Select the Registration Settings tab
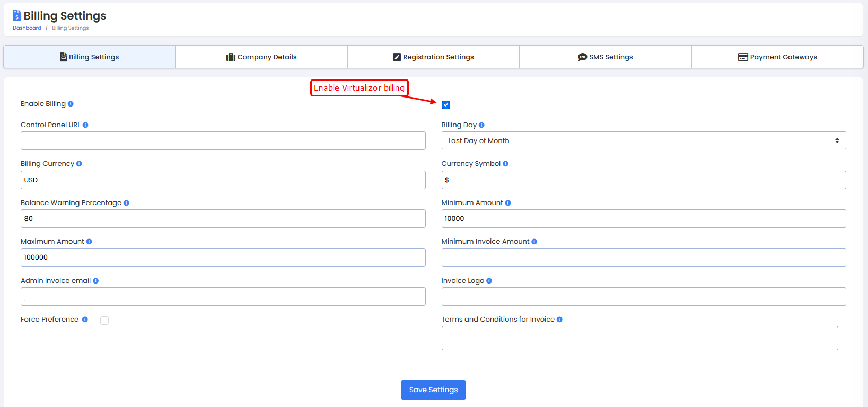The image size is (868, 407). [433, 57]
